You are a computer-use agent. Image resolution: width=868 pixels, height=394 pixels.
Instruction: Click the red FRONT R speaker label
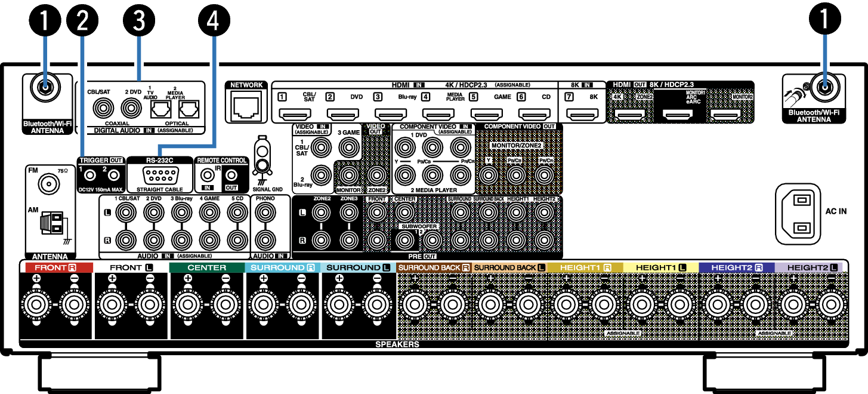coord(55,267)
